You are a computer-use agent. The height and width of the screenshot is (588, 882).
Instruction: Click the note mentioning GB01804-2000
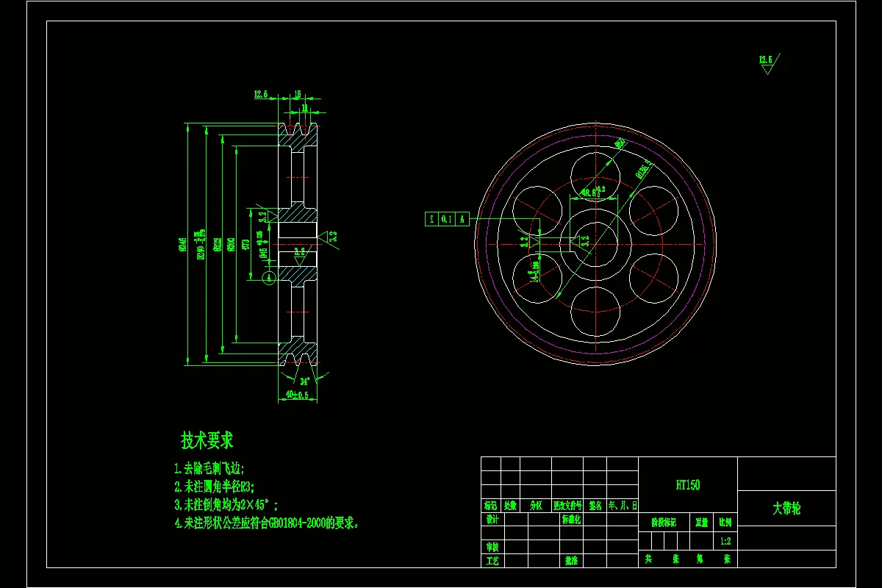pos(267,523)
